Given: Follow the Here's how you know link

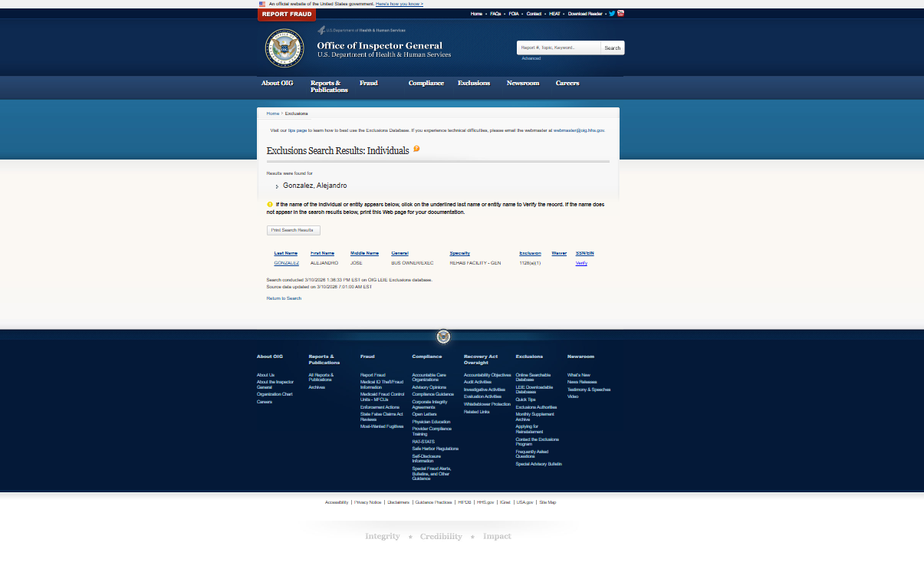Looking at the screenshot, I should coord(400,4).
